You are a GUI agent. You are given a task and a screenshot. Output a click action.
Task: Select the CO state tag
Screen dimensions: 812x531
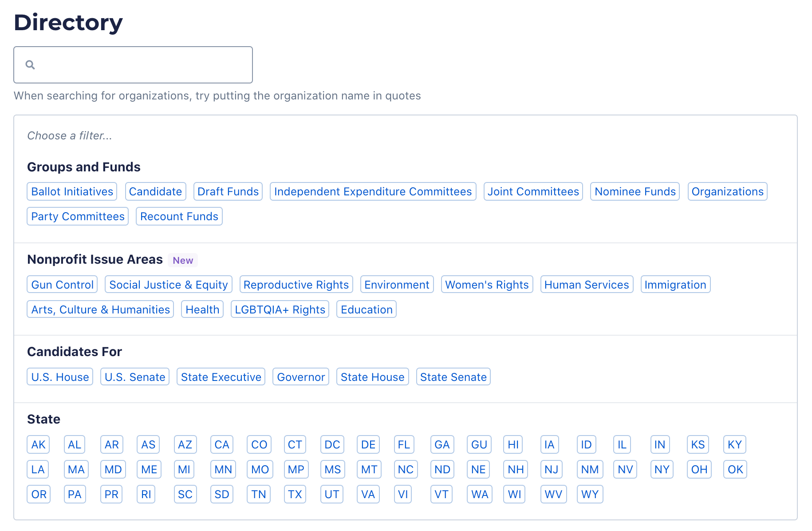(259, 444)
